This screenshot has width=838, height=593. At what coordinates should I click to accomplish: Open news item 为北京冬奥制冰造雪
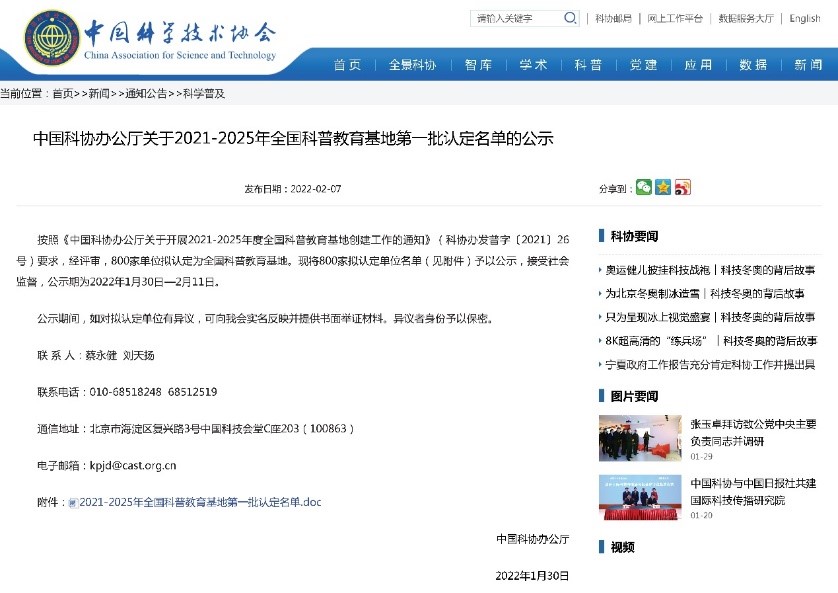[704, 294]
